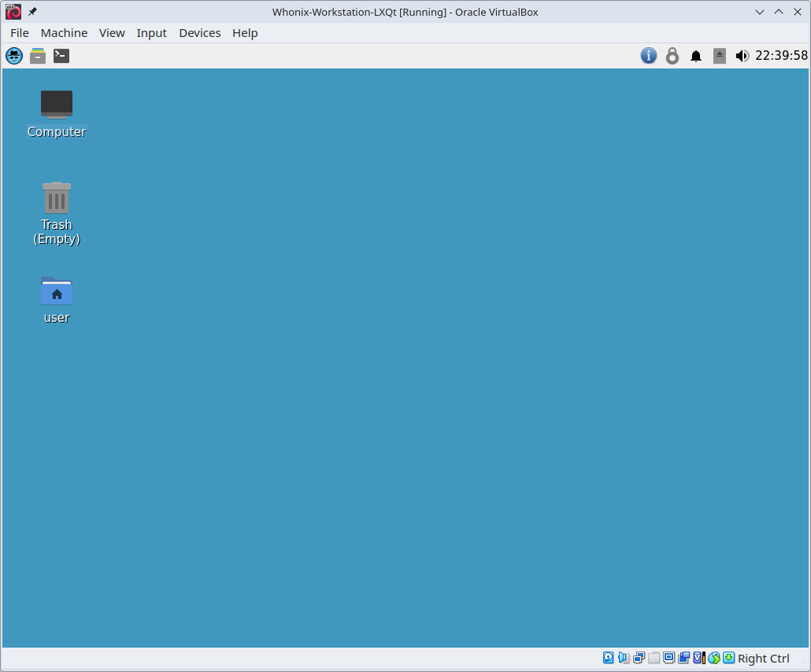
Task: Click the shared folders status icon
Action: [x=654, y=658]
